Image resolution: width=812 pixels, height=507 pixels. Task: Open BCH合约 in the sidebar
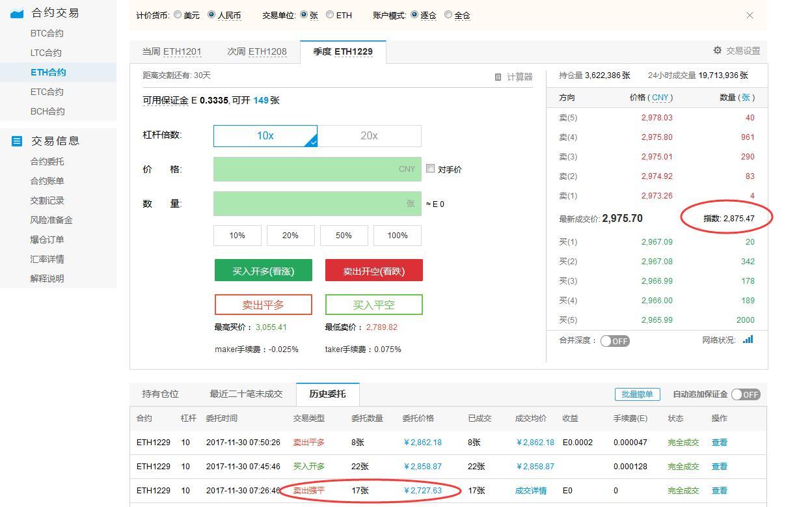(47, 111)
